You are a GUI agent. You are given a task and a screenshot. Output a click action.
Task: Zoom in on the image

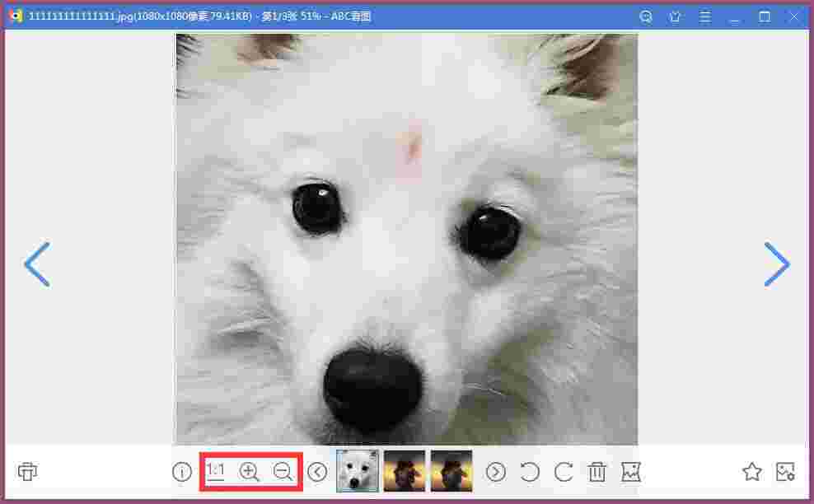coord(249,472)
